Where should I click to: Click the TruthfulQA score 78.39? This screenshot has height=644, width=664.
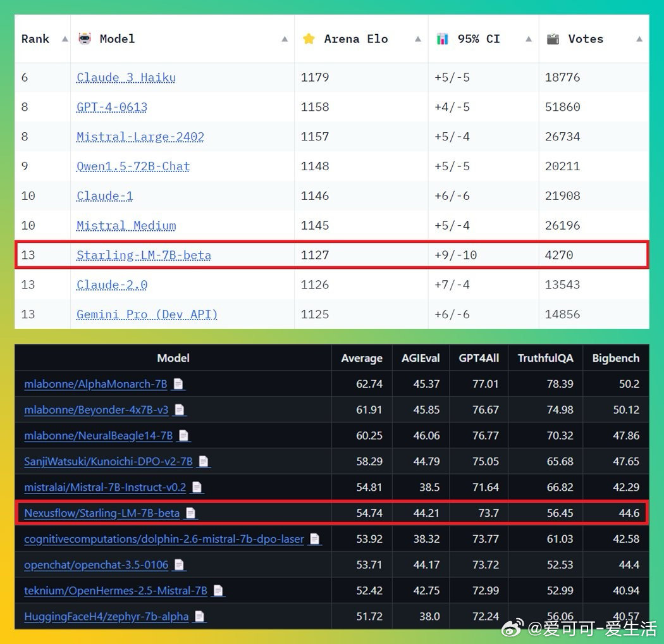click(560, 384)
